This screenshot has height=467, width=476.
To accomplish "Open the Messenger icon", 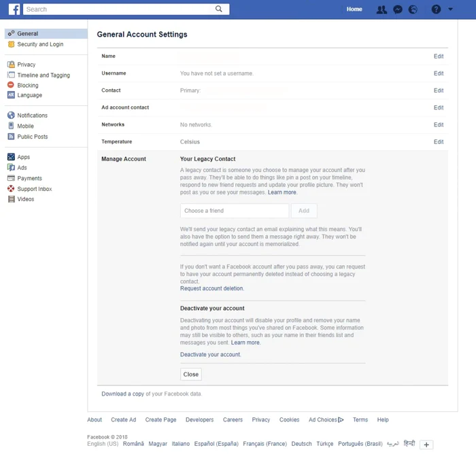I will 398,10.
